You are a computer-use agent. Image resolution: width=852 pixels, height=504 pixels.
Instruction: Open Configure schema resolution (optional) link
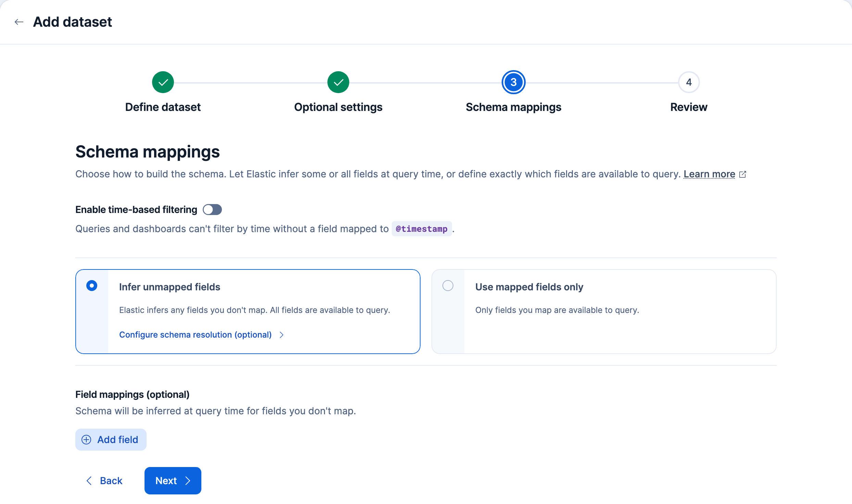coord(195,335)
